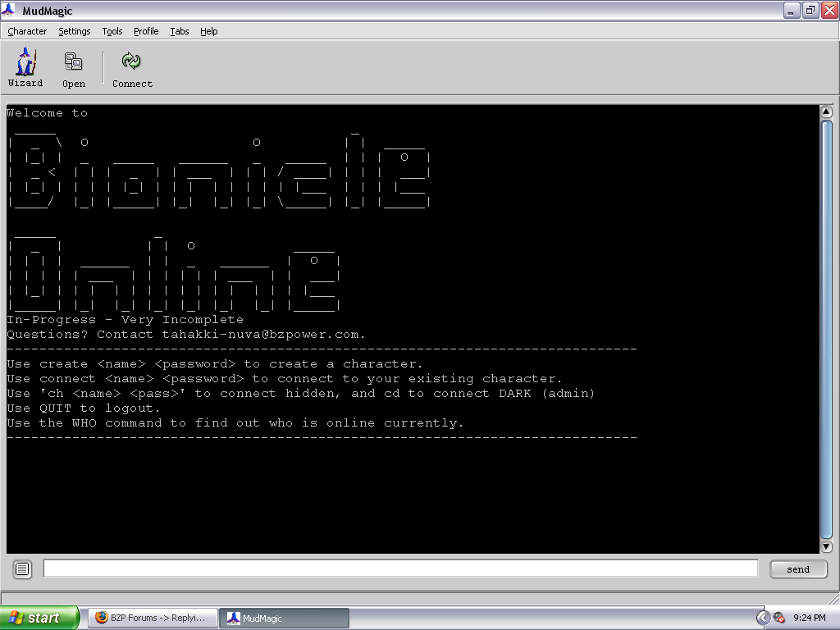Focus the command input field
This screenshot has height=630, width=840.
(x=400, y=568)
